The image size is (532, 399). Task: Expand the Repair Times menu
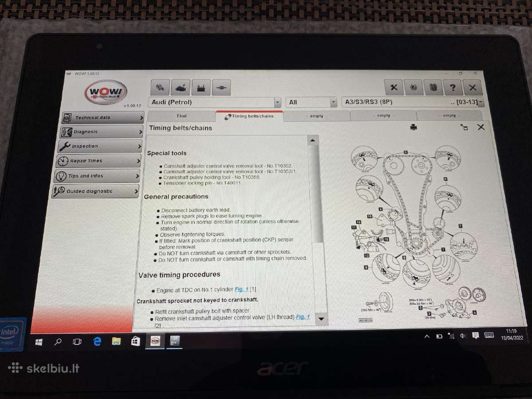click(98, 161)
